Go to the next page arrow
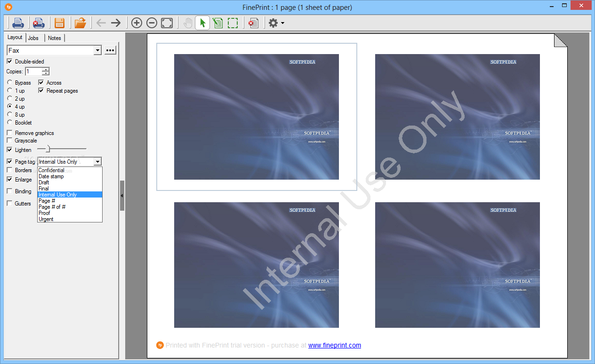The image size is (595, 364). click(x=116, y=23)
